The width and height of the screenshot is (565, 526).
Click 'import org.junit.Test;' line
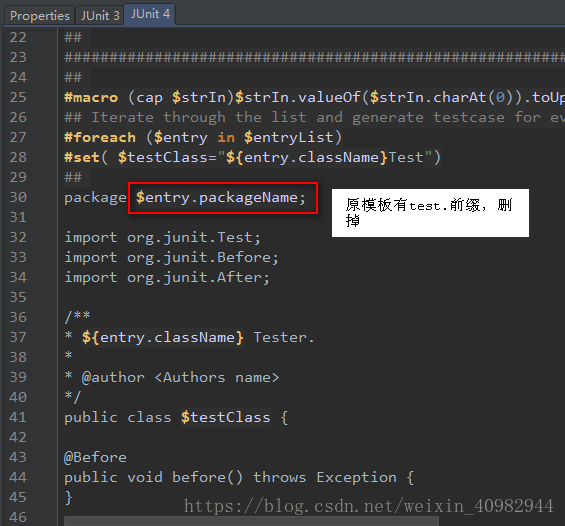point(162,237)
